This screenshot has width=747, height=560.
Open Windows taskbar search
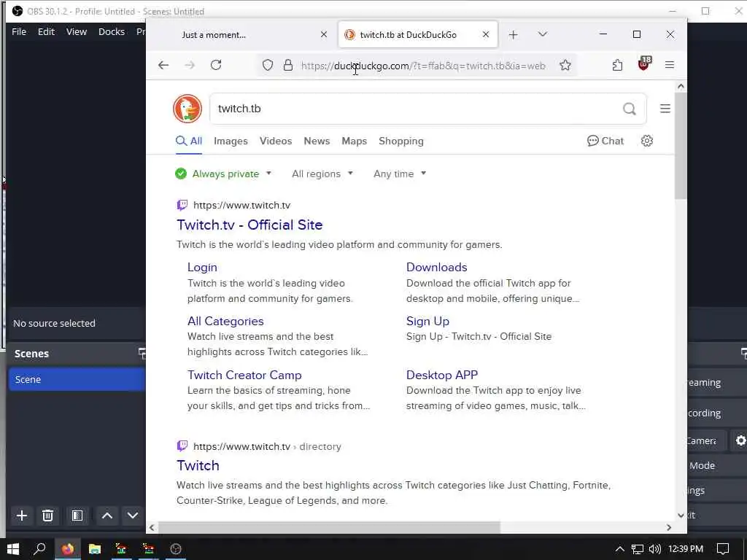(39, 549)
